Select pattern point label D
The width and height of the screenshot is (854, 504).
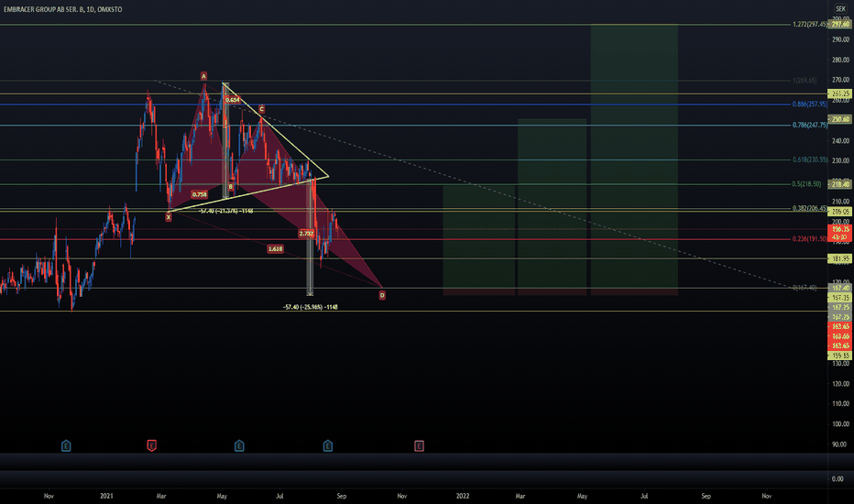point(382,295)
